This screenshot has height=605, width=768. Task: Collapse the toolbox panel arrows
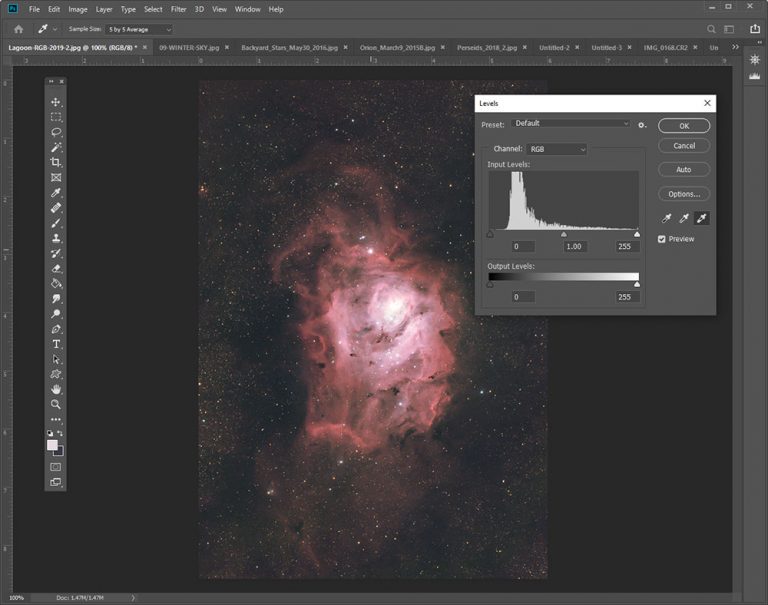(51, 81)
